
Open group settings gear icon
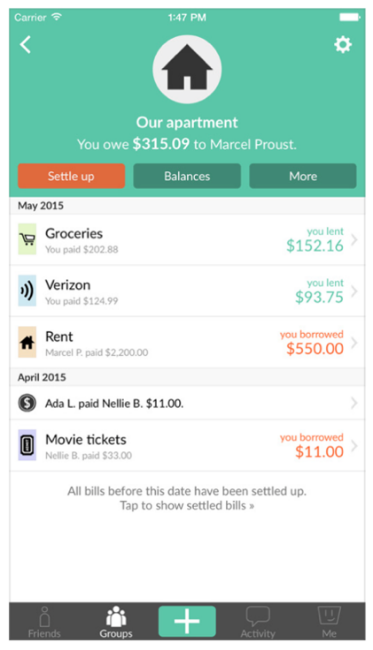(x=343, y=44)
